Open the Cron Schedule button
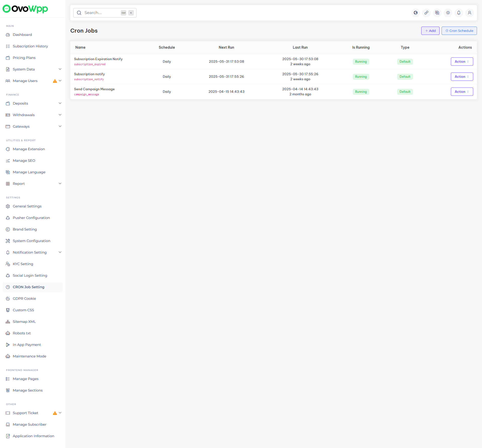Image resolution: width=482 pixels, height=448 pixels. (459, 31)
